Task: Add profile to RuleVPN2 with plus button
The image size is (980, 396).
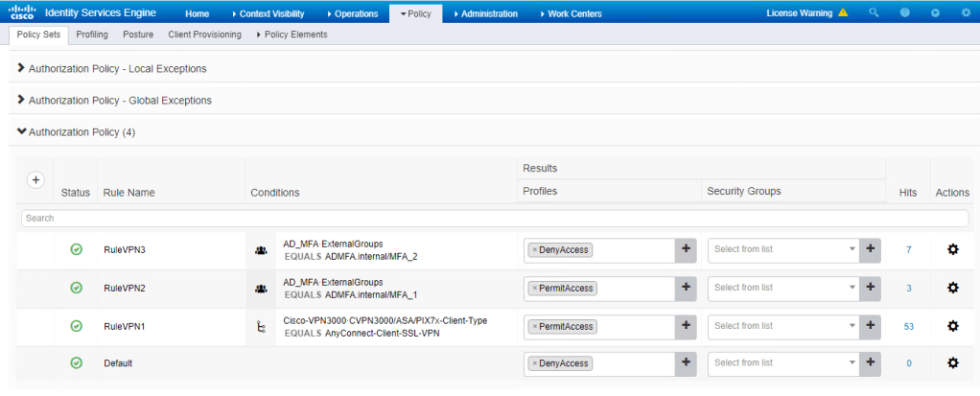Action: tap(686, 288)
